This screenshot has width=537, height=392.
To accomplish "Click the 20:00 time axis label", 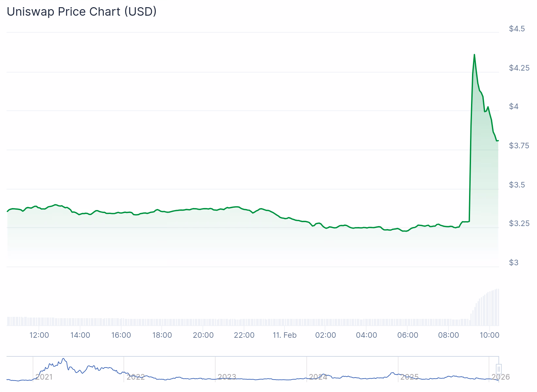I will click(x=203, y=335).
